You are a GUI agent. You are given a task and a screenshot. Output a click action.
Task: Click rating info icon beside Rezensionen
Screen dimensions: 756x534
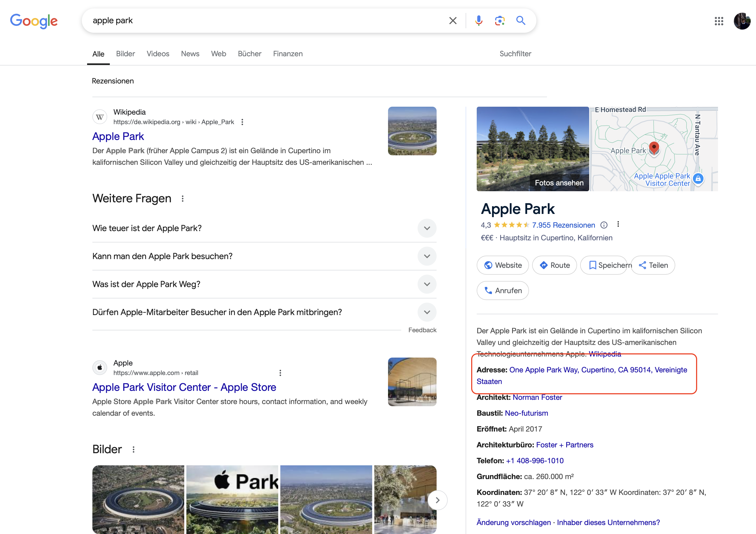pos(603,225)
